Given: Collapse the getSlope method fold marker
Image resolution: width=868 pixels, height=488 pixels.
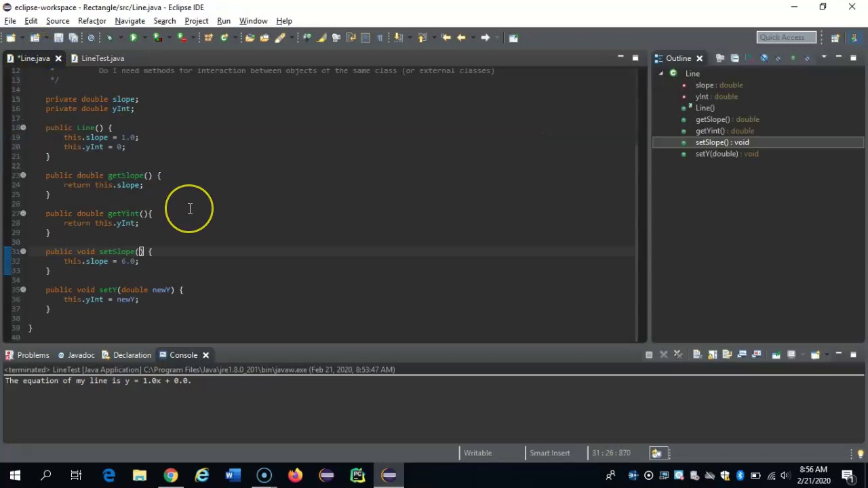Looking at the screenshot, I should [23, 175].
